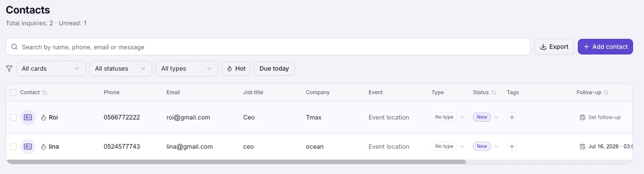
Task: Click phone number 0566772222
Action: (x=122, y=117)
